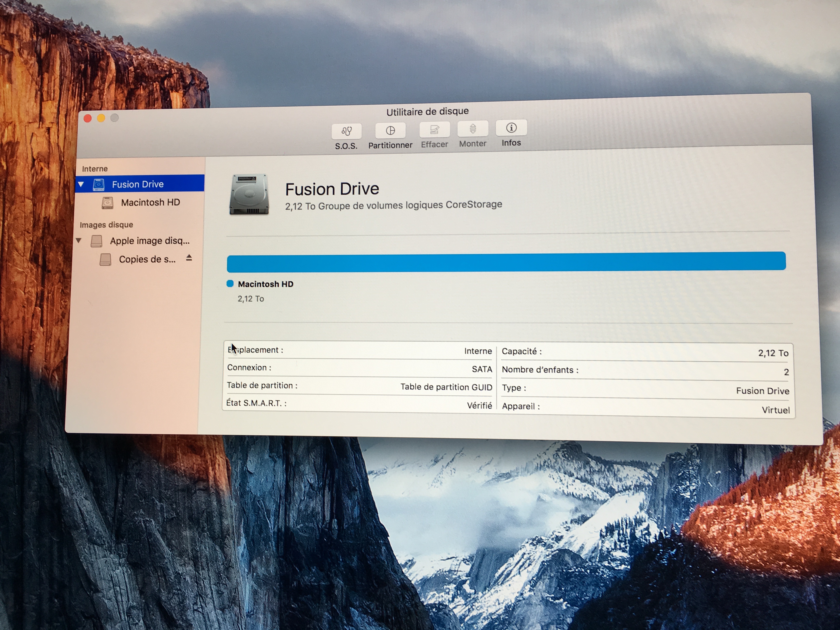Click the Partitionner pie chart icon

(390, 131)
